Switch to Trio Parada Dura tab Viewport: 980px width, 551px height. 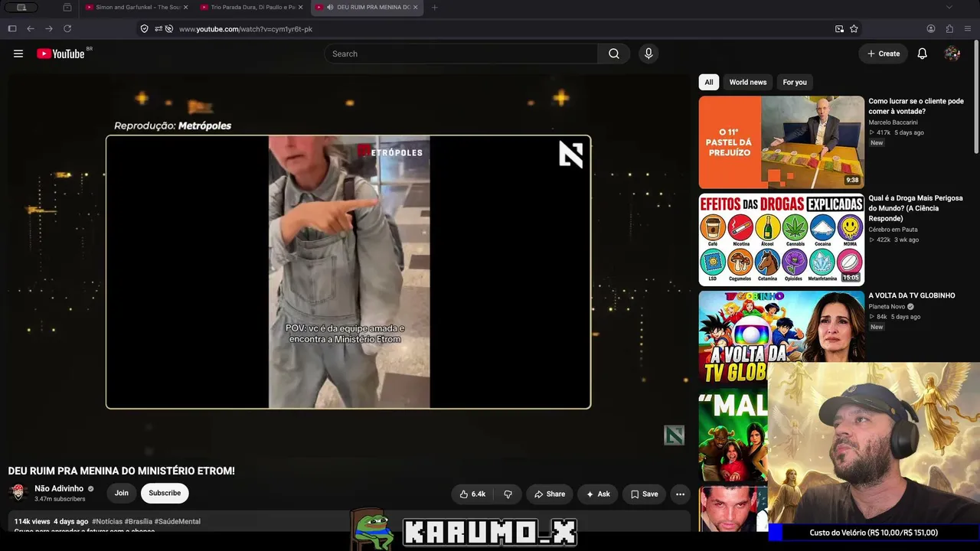pyautogui.click(x=252, y=8)
